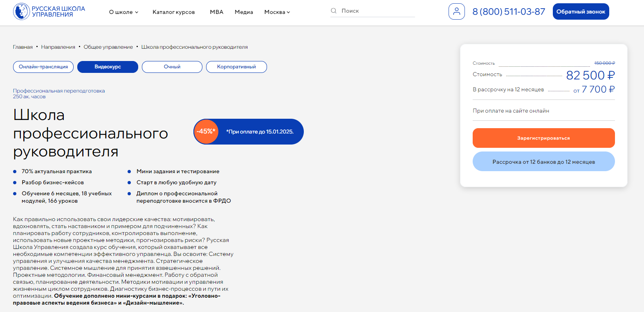Select the Онлайн-трансляция format tab

click(x=43, y=67)
